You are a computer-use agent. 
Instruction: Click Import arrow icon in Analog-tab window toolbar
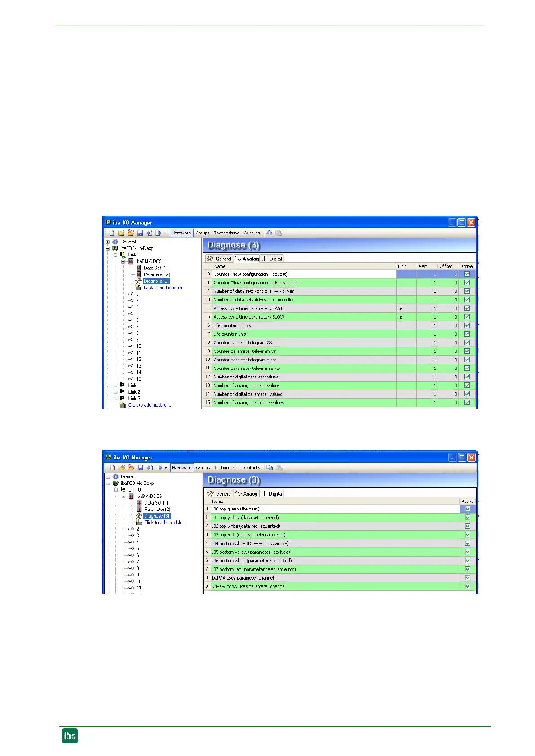tap(150, 233)
